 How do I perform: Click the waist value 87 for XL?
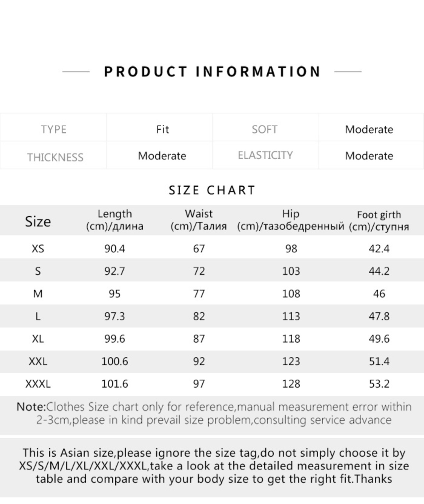(x=199, y=339)
